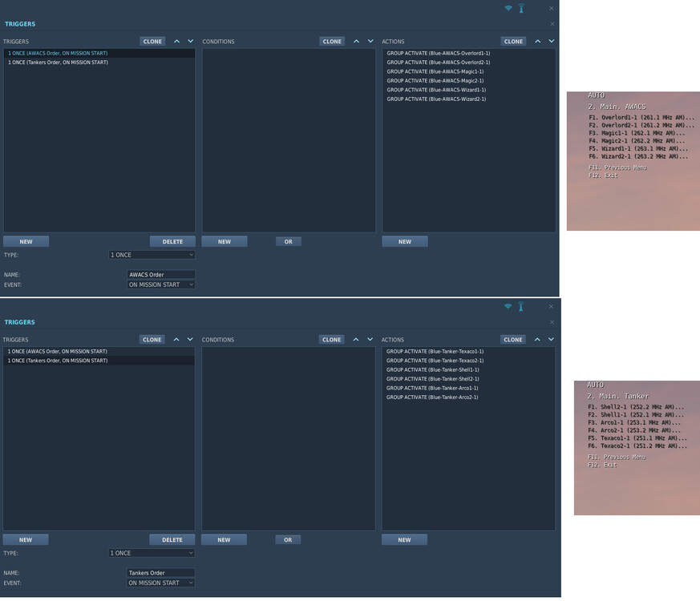Select action GROUP ACTIVATE Blue-AWACS-Magic1-1
The height and width of the screenshot is (601, 700).
point(433,71)
